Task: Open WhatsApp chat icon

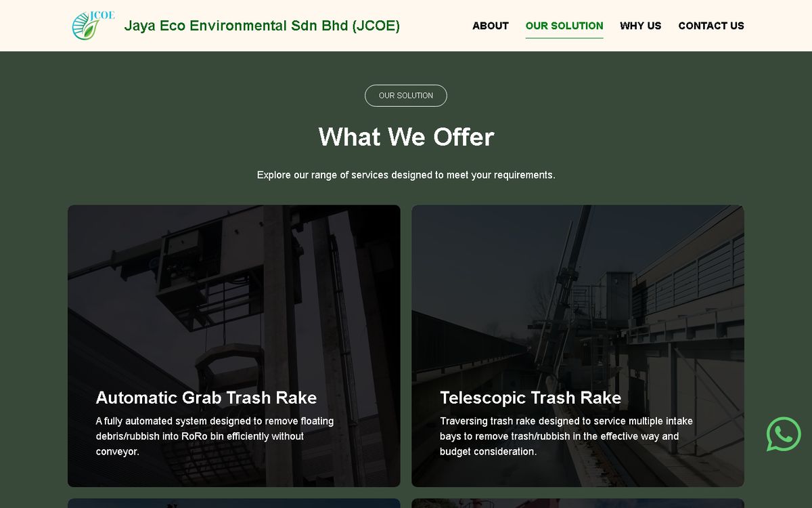Action: point(784,434)
